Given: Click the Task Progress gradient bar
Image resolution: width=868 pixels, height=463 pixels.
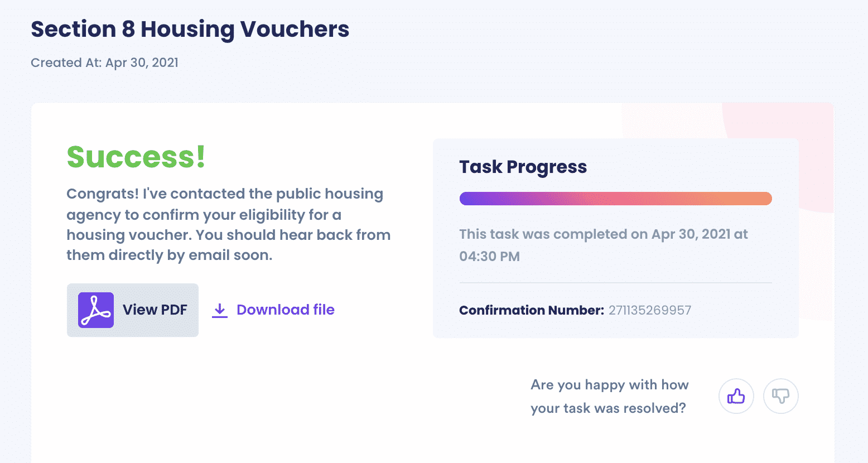Looking at the screenshot, I should tap(616, 199).
